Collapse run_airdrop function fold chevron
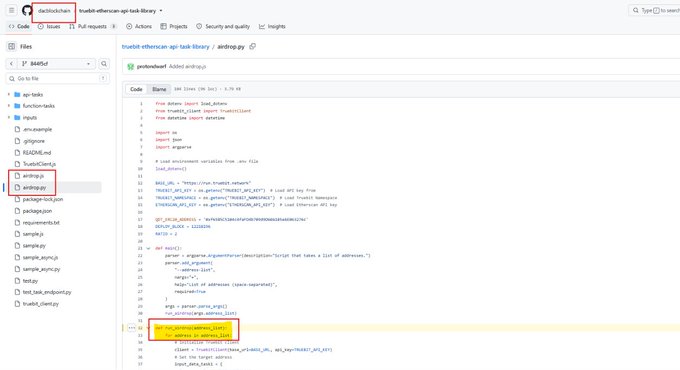The image size is (680, 370). (148, 328)
